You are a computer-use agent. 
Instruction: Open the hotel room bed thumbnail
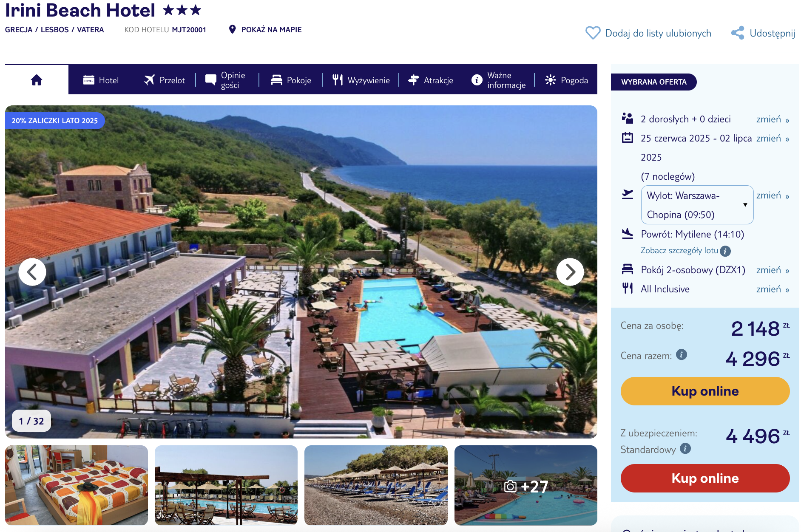coord(77,485)
